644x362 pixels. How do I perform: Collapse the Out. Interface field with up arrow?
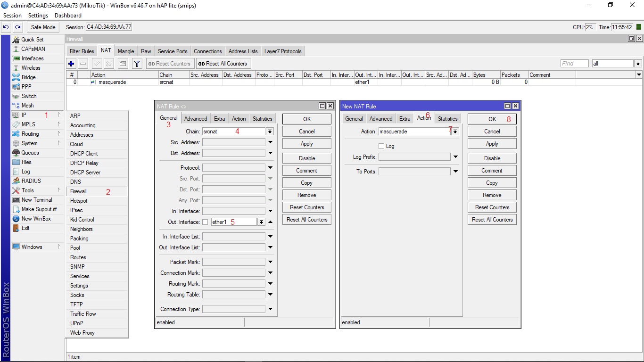click(x=271, y=222)
